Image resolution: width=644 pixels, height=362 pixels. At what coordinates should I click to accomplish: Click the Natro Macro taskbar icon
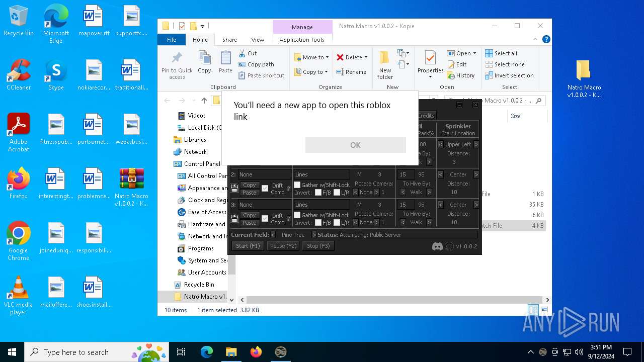coord(281,352)
